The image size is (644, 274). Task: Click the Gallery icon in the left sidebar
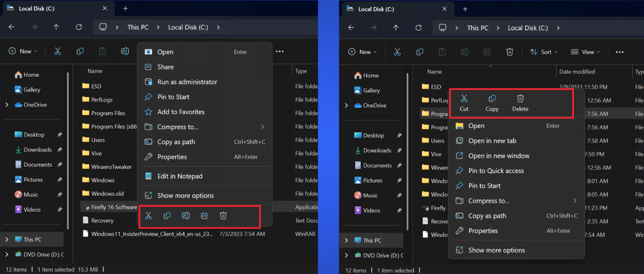tap(18, 90)
